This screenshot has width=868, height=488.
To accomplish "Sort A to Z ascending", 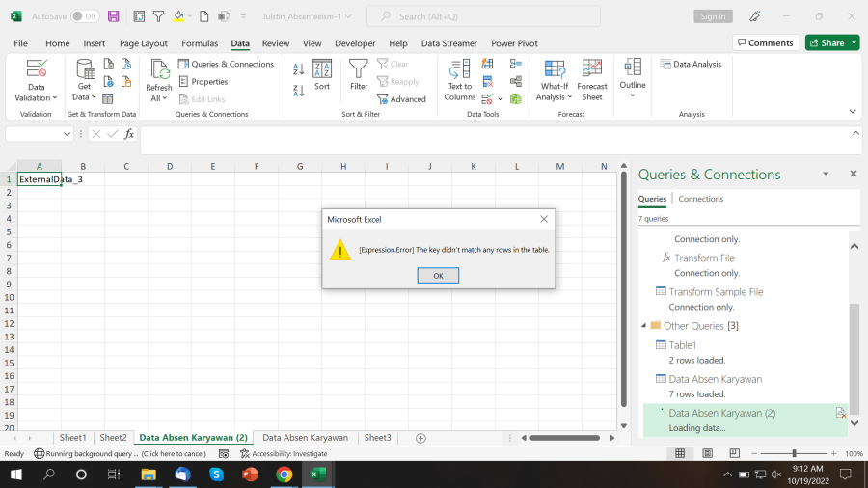I will pyautogui.click(x=298, y=69).
